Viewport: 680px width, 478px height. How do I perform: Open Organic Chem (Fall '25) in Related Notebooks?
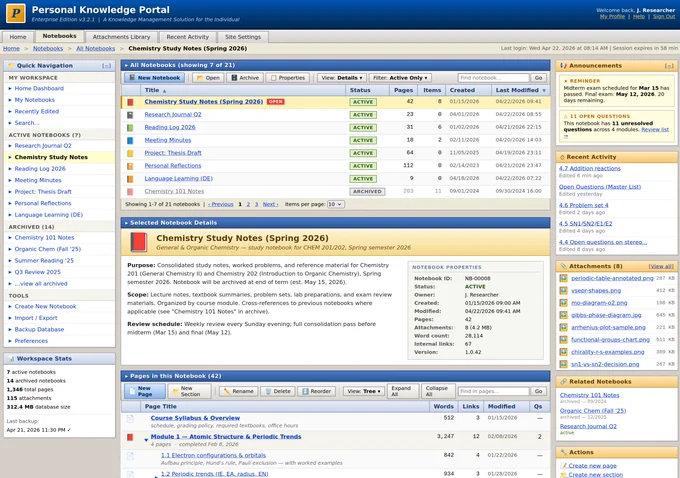(x=593, y=411)
